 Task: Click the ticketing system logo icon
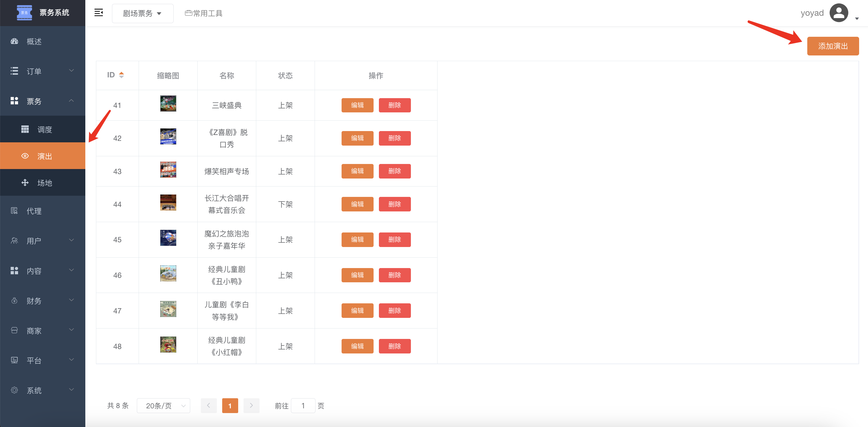pyautogui.click(x=24, y=12)
